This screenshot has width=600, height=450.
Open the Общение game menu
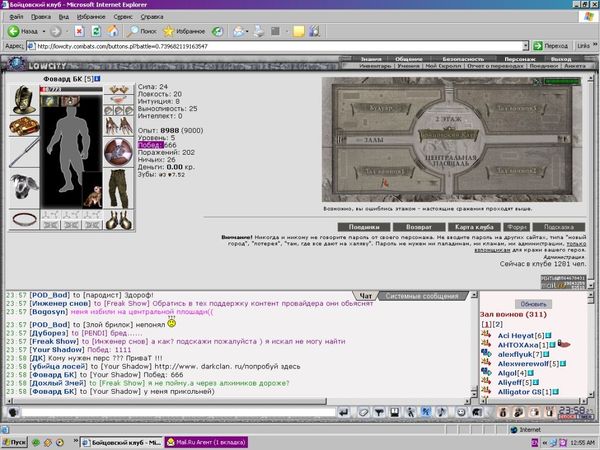pos(409,59)
